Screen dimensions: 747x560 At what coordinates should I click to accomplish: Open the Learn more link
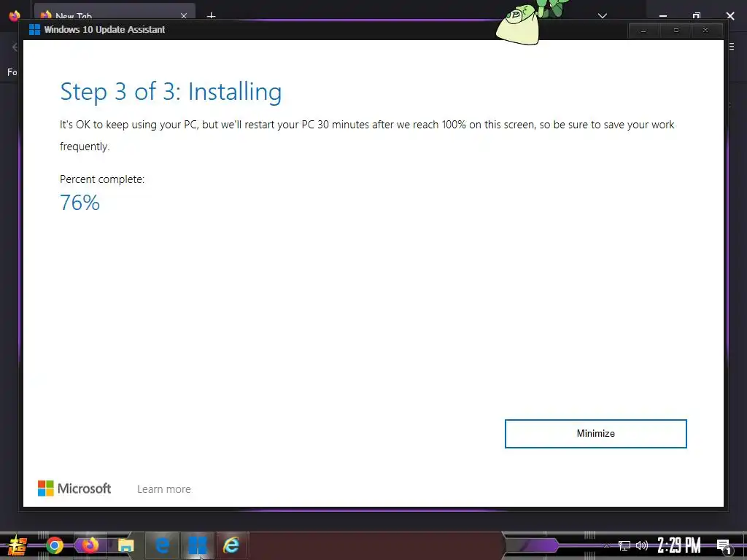point(164,489)
